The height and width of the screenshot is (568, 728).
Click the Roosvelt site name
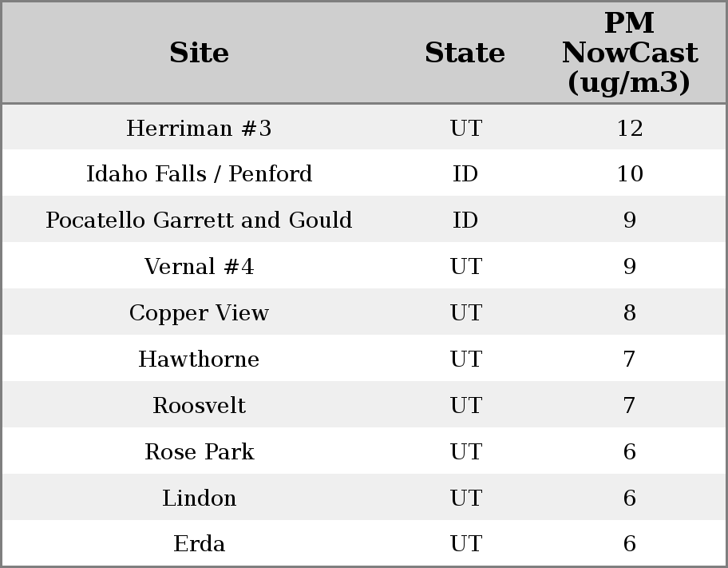pyautogui.click(x=199, y=406)
